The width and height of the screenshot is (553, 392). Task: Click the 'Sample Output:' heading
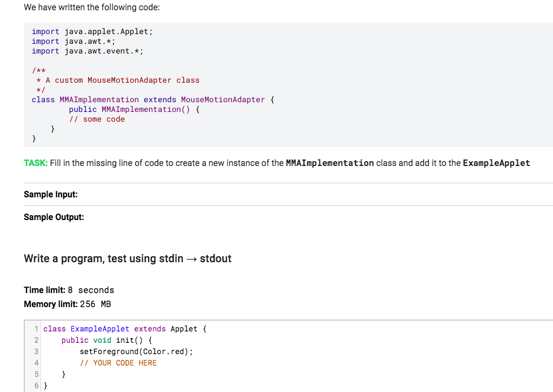[54, 217]
